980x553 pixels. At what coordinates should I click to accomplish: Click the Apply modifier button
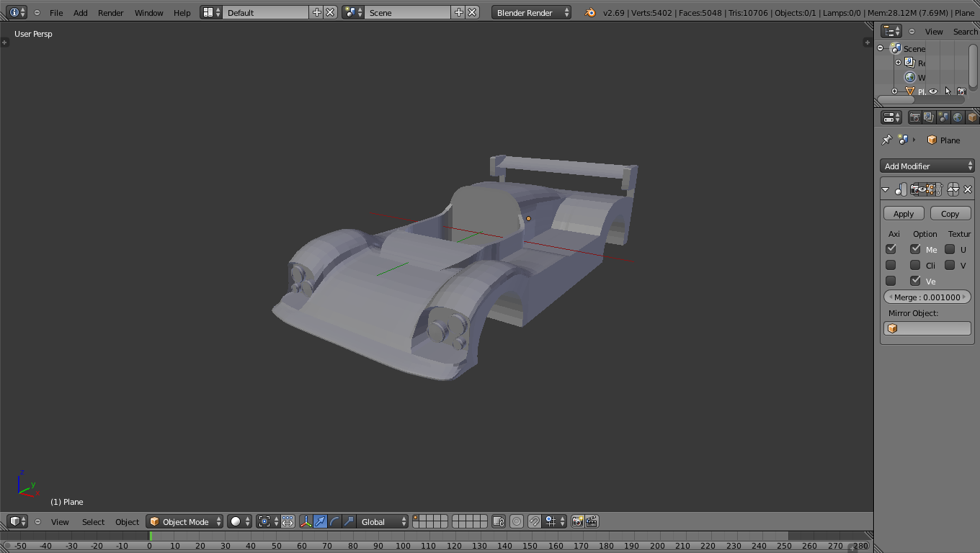(x=904, y=214)
